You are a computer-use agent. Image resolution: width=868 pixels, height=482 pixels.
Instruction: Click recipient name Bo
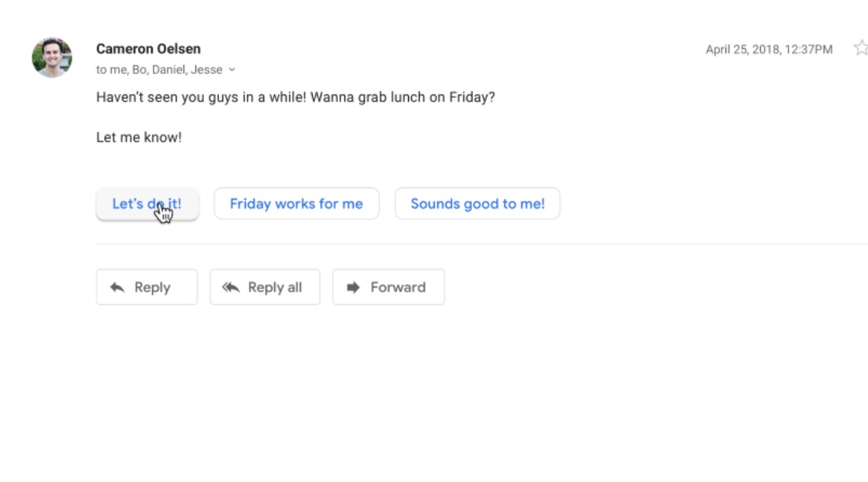click(x=139, y=70)
